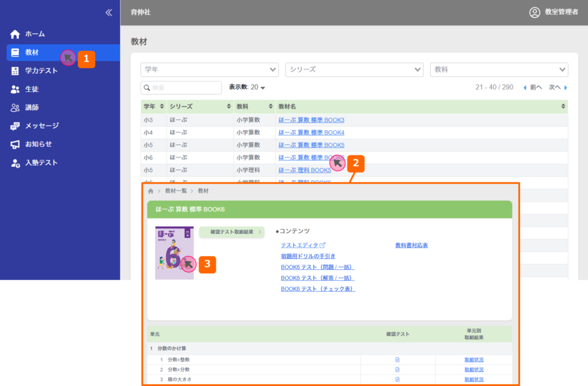
Task: Expand the シリーズ dropdown filter
Action: click(x=354, y=69)
